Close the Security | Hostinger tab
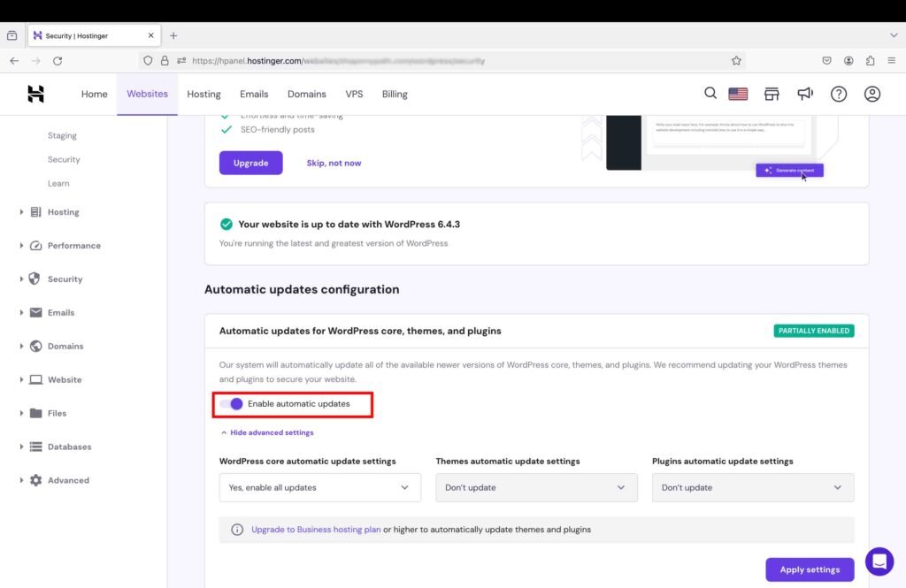The width and height of the screenshot is (906, 588). coord(150,36)
